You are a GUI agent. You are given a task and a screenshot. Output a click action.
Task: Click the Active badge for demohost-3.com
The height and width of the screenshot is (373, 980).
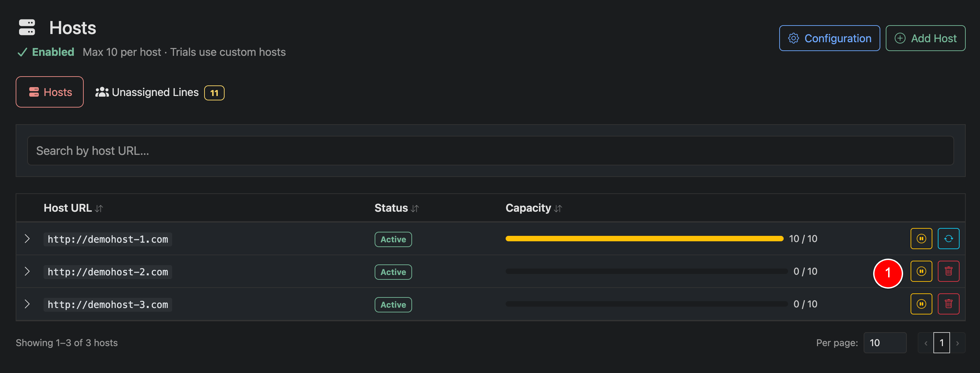393,305
